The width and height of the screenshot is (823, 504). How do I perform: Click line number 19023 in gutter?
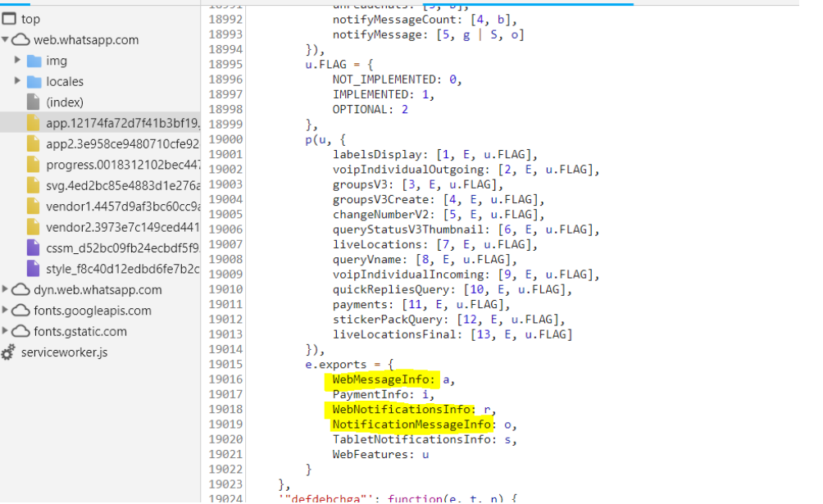pyautogui.click(x=225, y=484)
